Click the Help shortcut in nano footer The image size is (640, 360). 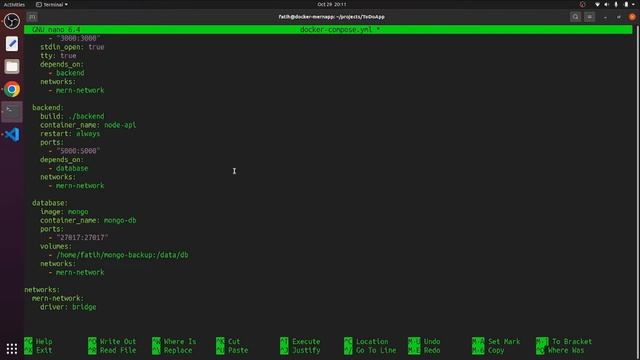(44, 341)
